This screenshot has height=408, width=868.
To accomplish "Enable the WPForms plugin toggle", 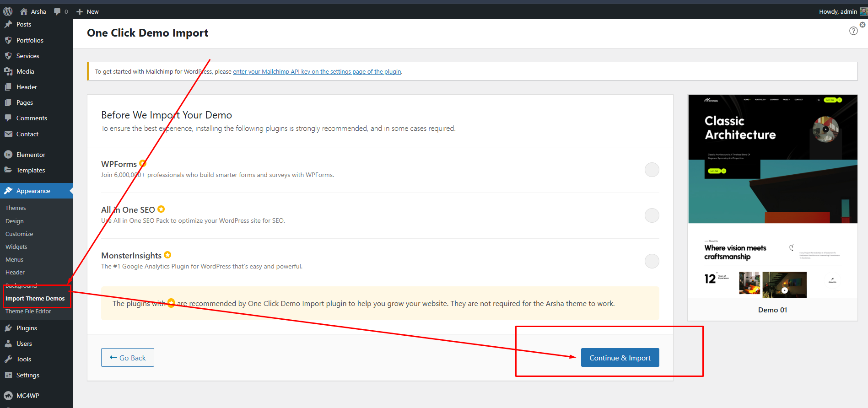I will [652, 170].
